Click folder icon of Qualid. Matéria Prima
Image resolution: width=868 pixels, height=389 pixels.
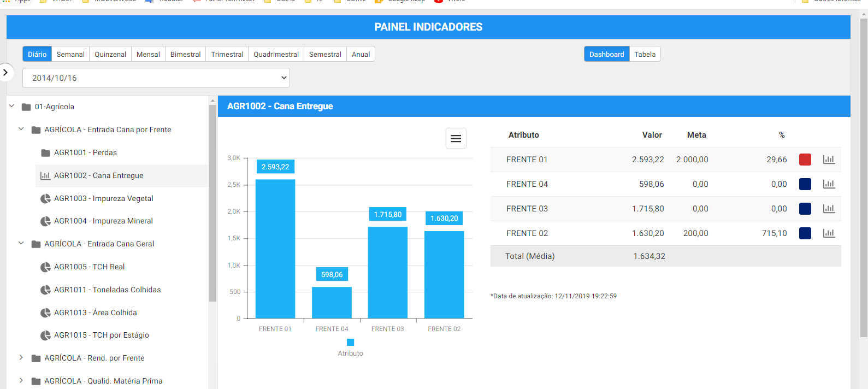coord(36,381)
